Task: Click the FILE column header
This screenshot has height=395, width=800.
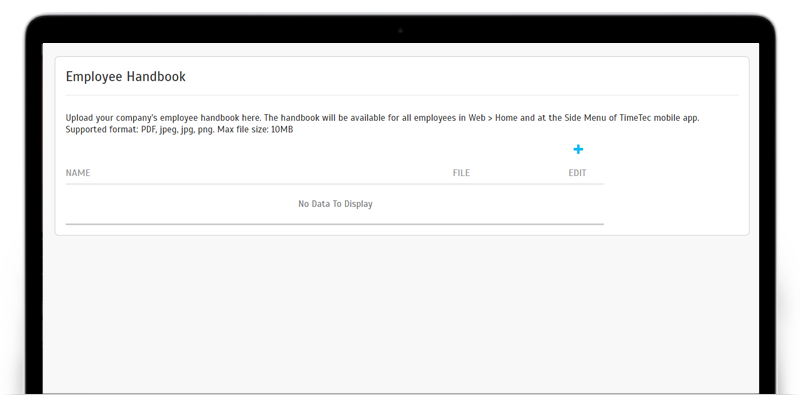Action: [461, 173]
